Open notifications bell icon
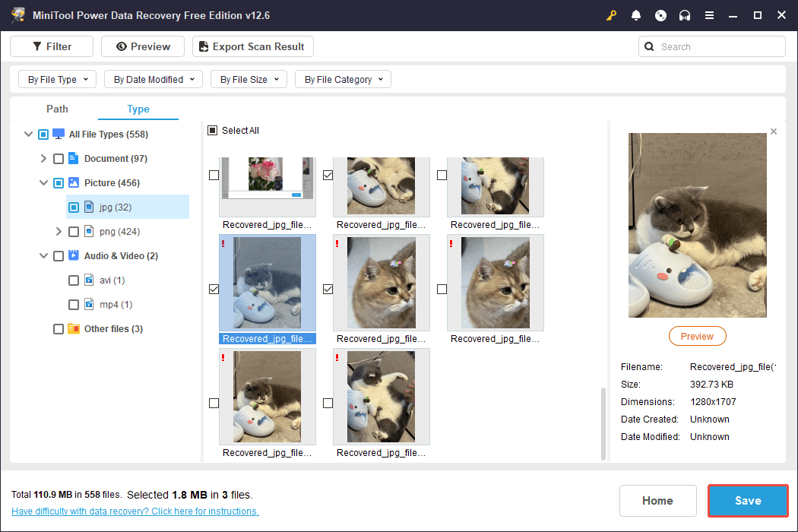 point(636,15)
